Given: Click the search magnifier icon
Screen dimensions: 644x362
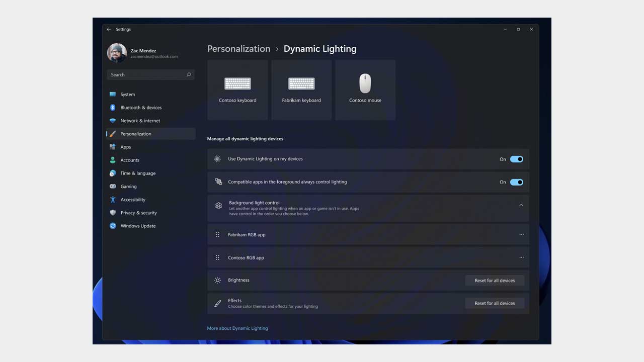Looking at the screenshot, I should point(188,74).
